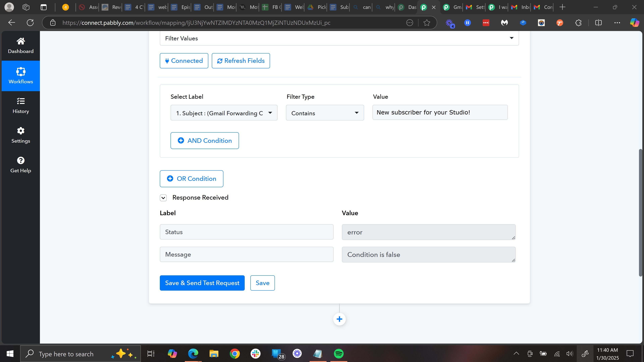Close the active Pabbly workflow tab
Image resolution: width=644 pixels, height=362 pixels.
click(434, 7)
